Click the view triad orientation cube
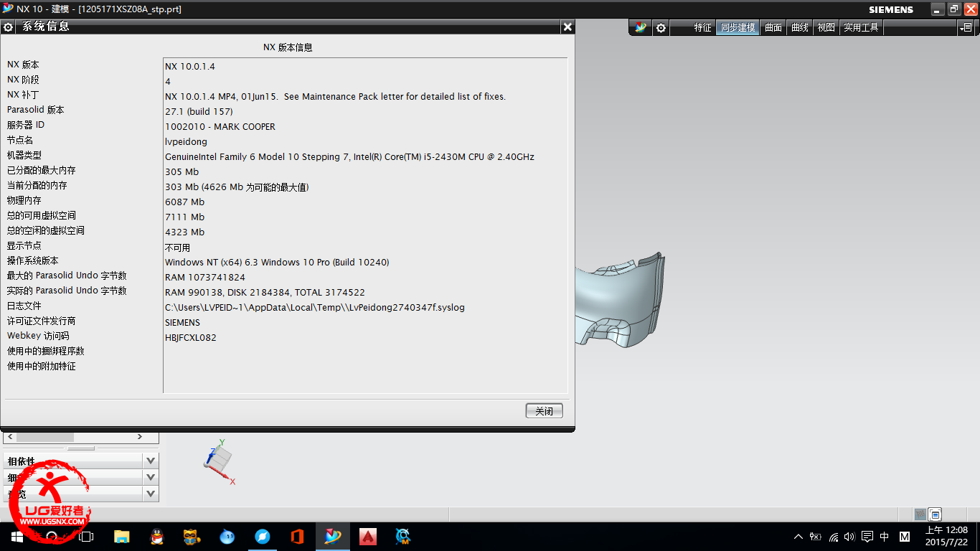 220,458
